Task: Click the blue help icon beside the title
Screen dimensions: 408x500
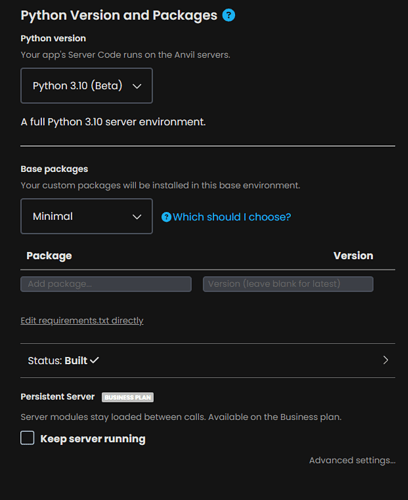Action: pos(229,15)
